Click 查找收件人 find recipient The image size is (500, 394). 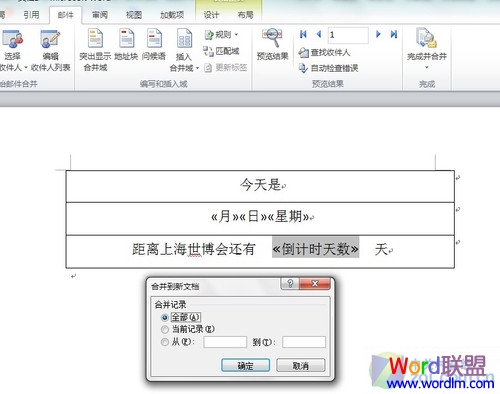pyautogui.click(x=324, y=52)
